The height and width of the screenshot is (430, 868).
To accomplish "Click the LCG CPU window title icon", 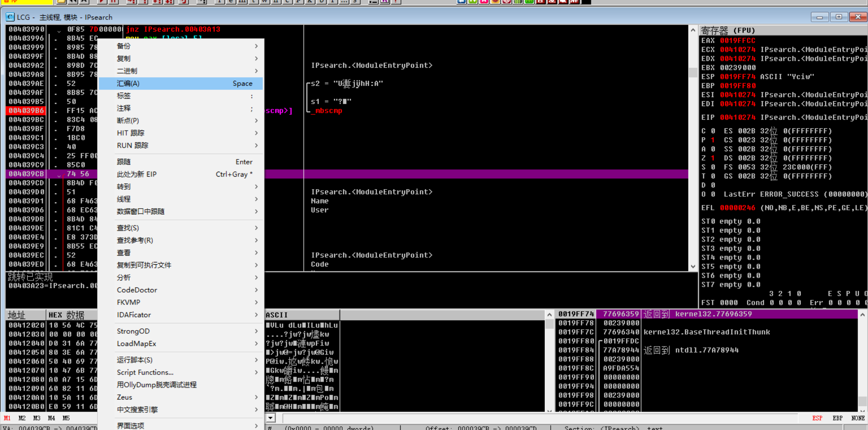I will [x=10, y=17].
